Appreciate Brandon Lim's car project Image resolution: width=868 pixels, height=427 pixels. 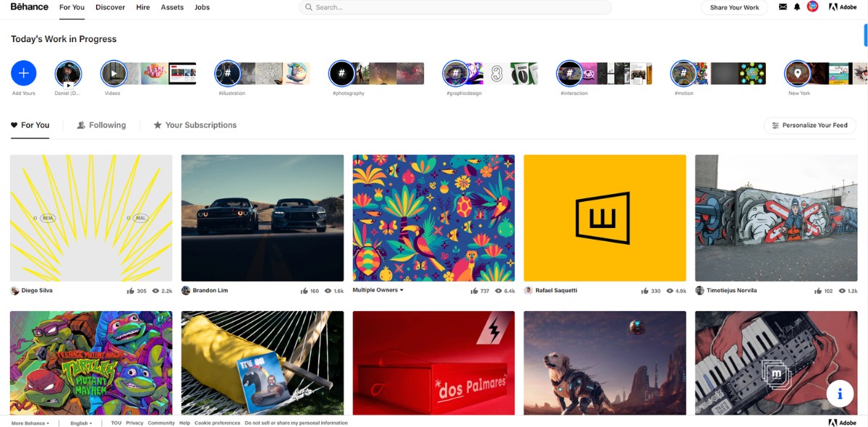pyautogui.click(x=305, y=290)
